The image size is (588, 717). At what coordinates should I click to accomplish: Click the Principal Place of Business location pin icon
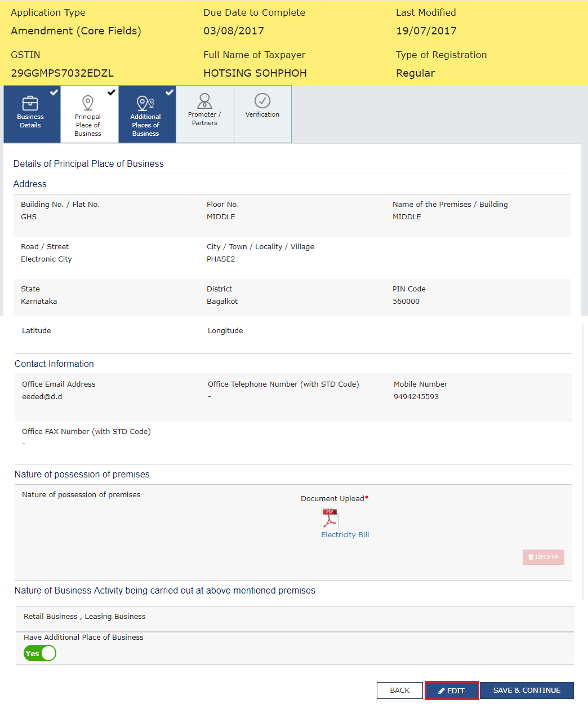coord(88,103)
